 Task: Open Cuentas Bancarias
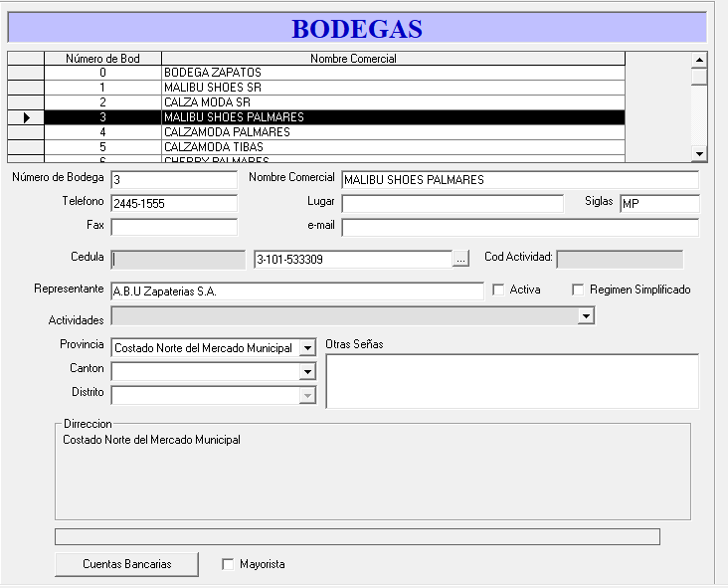126,564
